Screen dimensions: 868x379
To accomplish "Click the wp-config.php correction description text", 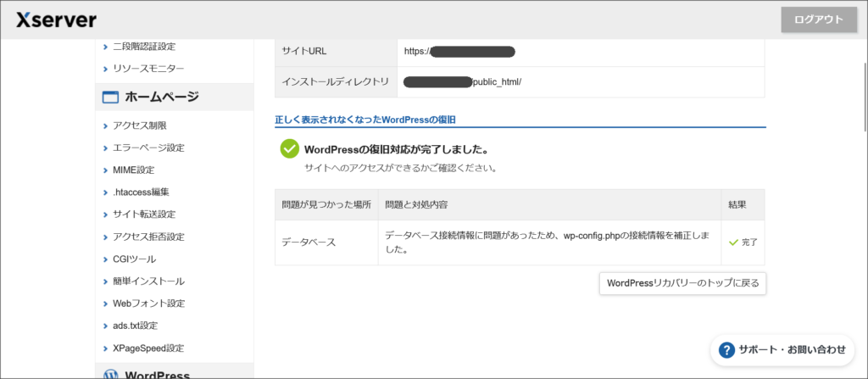I will pos(548,242).
